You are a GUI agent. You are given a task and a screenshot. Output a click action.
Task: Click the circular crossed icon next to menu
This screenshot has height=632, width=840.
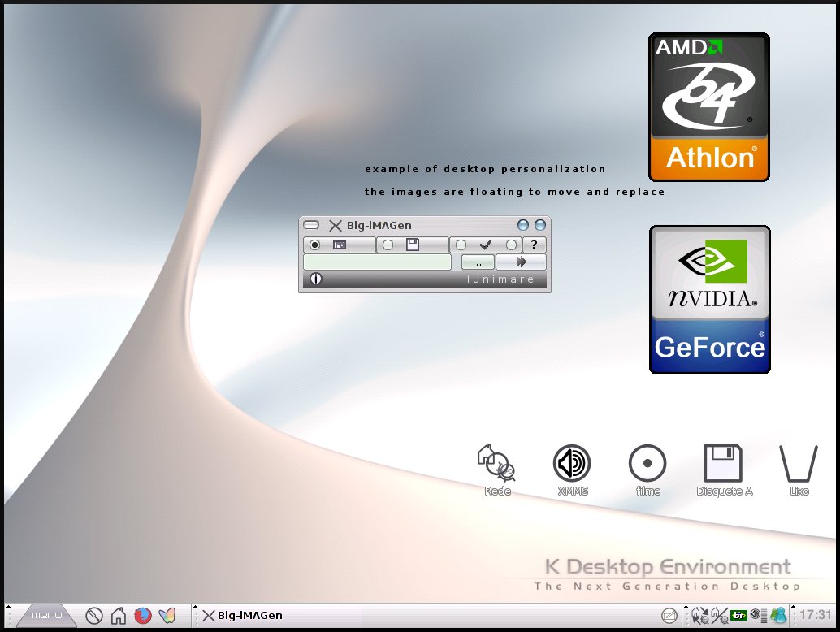tap(94, 616)
